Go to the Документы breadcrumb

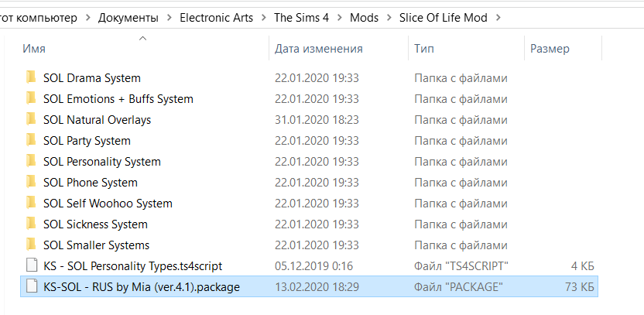click(x=128, y=18)
